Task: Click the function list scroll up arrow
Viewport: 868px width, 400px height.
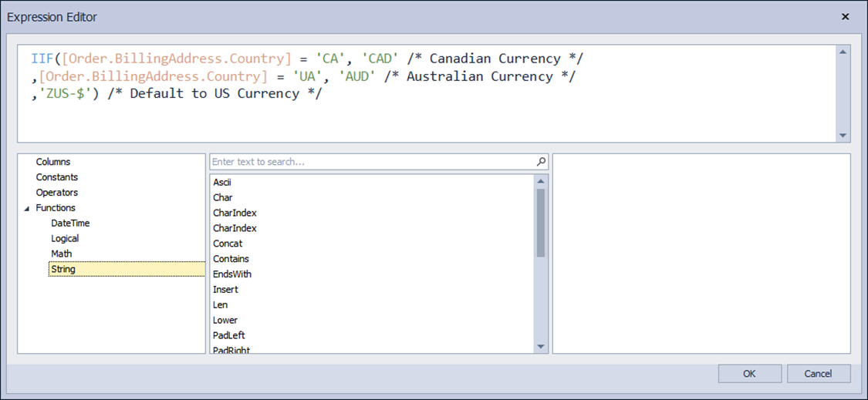Action: [541, 181]
